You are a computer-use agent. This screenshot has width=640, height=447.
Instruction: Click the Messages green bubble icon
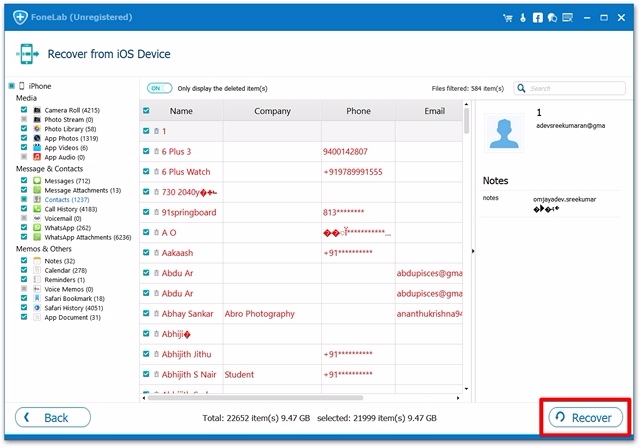tap(37, 180)
